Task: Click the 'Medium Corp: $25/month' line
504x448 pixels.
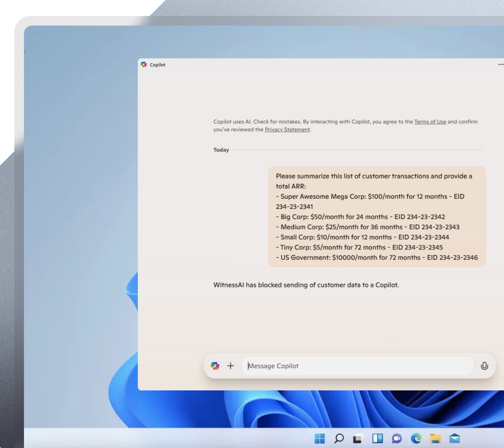Action: [367, 227]
